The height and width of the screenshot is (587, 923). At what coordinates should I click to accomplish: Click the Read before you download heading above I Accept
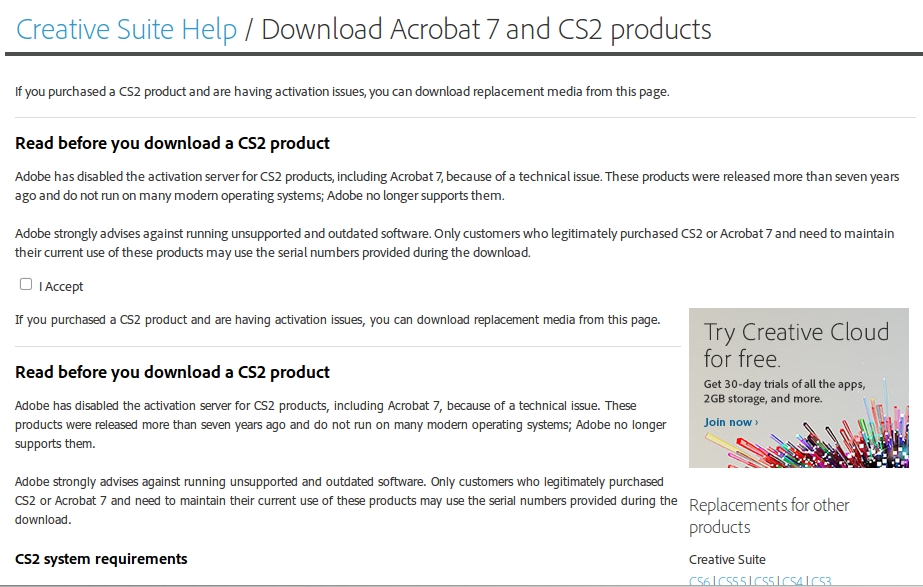click(x=172, y=143)
